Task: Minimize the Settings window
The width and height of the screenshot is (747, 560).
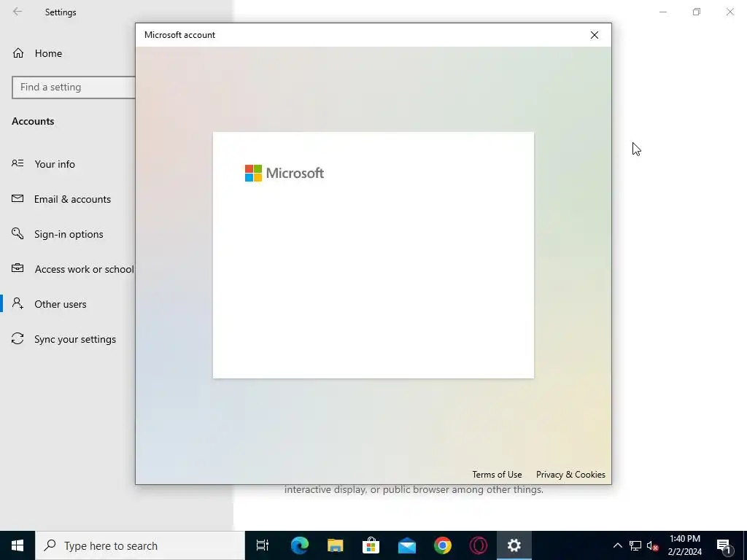Action: [x=662, y=12]
